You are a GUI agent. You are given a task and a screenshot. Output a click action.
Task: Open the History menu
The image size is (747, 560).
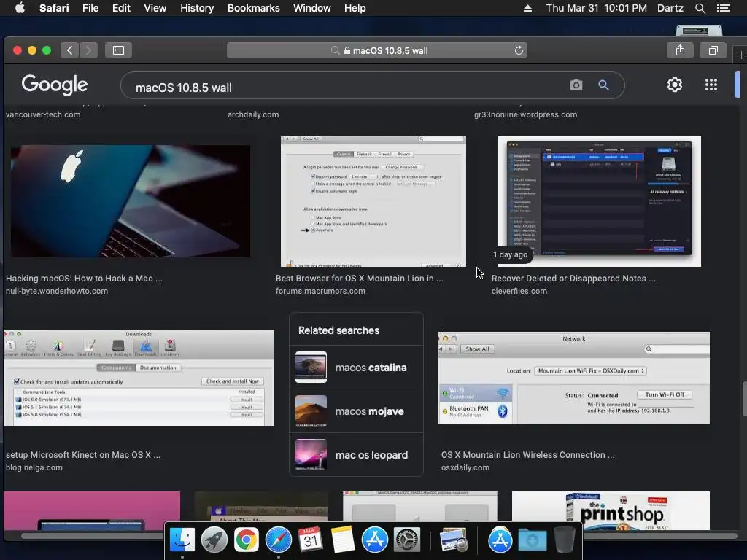[197, 8]
